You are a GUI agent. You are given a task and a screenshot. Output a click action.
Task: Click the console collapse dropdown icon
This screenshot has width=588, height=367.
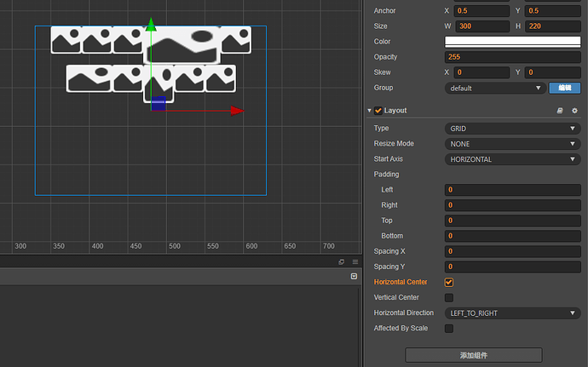coord(354,276)
